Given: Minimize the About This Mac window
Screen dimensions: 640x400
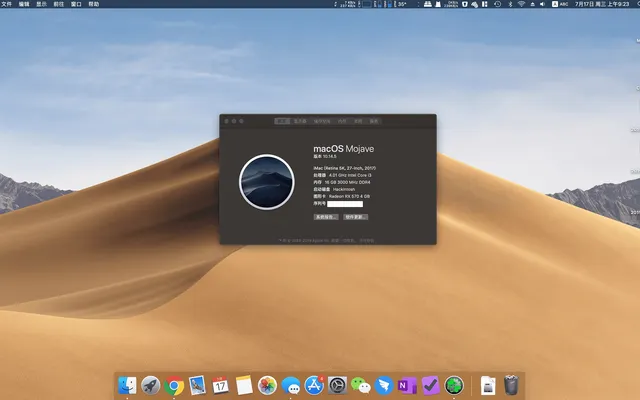Looking at the screenshot, I should click(234, 121).
